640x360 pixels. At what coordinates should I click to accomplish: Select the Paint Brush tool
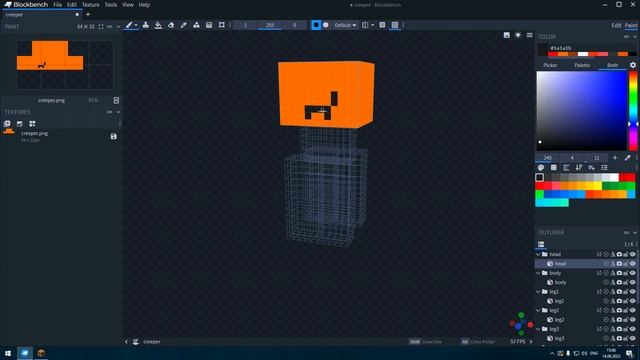(129, 25)
